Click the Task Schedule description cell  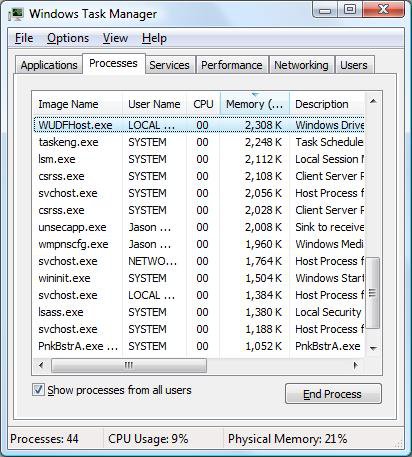329,142
